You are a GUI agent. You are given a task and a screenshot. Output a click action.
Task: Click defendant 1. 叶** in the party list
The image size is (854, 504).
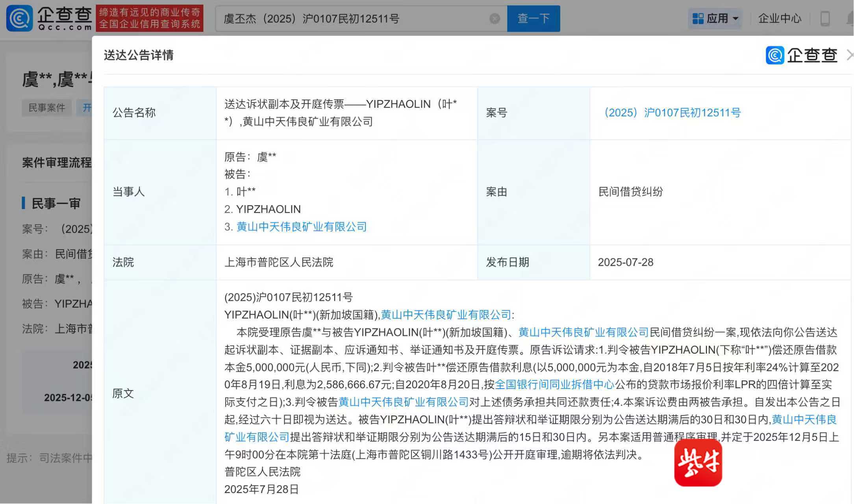[240, 192]
